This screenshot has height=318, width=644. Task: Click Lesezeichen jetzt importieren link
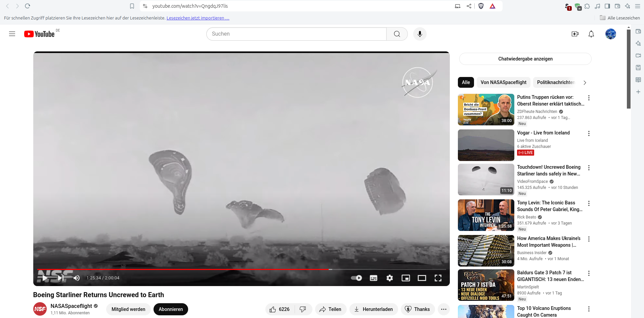198,18
